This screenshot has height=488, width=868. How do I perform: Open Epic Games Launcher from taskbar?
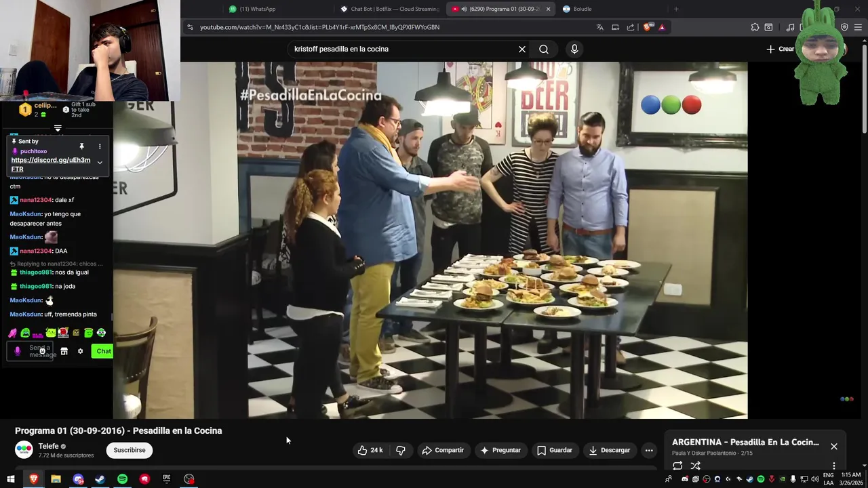point(167,479)
